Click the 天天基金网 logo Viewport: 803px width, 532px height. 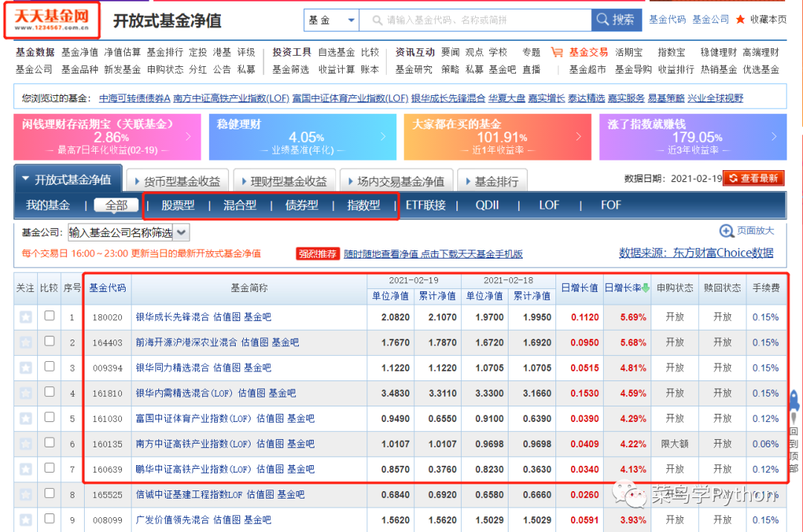(x=52, y=20)
